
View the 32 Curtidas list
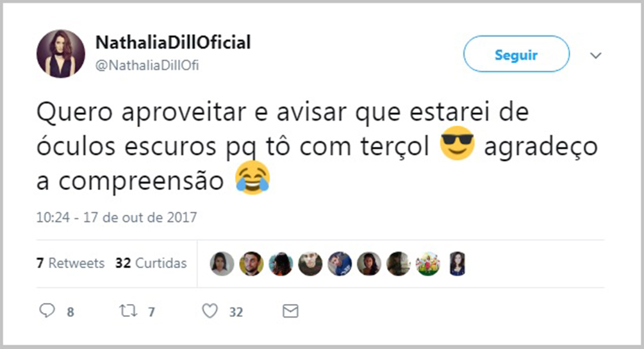(x=151, y=263)
